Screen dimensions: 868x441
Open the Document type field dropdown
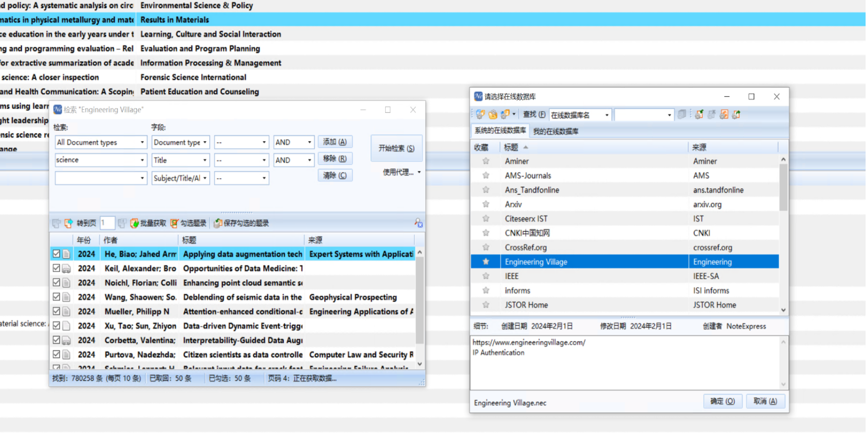(x=205, y=142)
